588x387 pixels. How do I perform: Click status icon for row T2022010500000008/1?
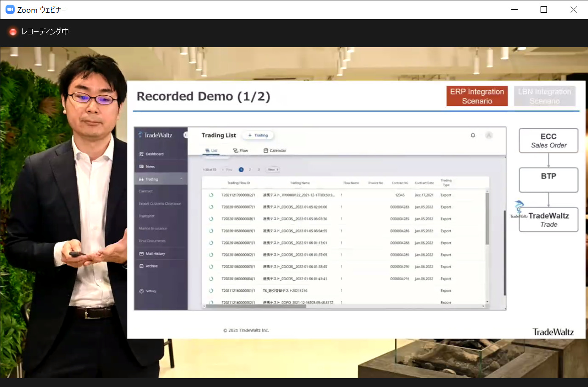[x=211, y=219]
